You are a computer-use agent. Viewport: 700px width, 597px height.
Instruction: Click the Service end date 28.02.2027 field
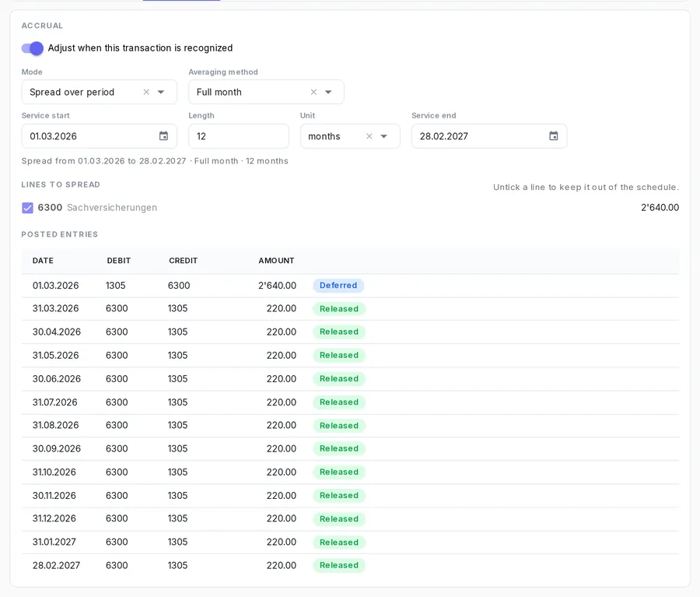(489, 136)
